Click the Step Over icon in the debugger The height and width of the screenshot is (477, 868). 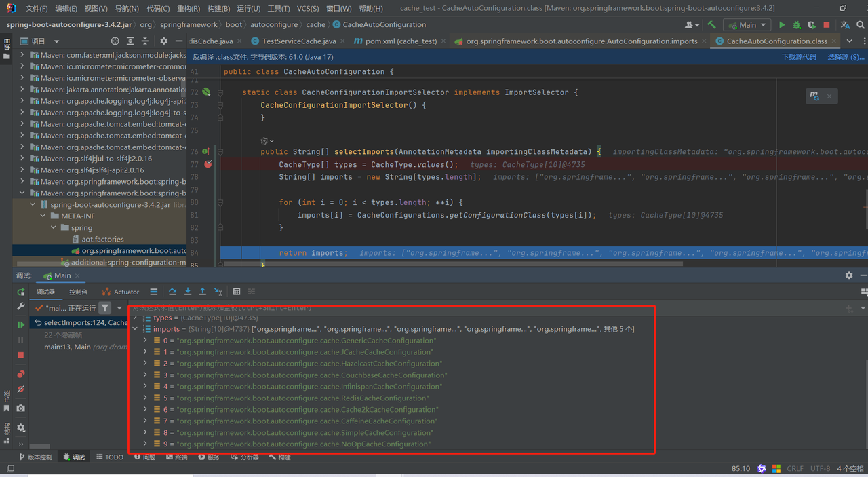click(173, 291)
